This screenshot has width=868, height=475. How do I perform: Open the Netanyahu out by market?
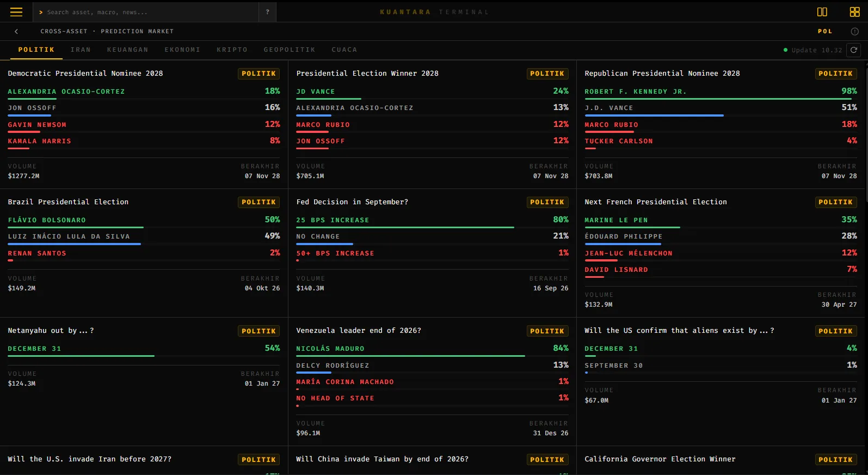coord(51,331)
